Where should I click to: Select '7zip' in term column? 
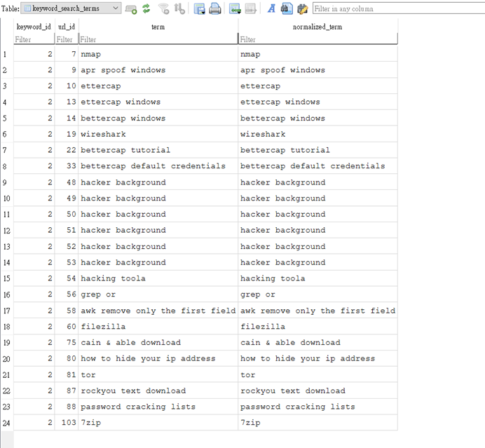pyautogui.click(x=158, y=423)
